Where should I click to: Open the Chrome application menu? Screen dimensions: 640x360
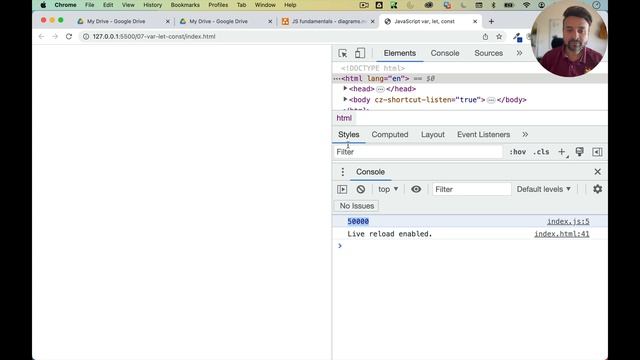[x=65, y=5]
